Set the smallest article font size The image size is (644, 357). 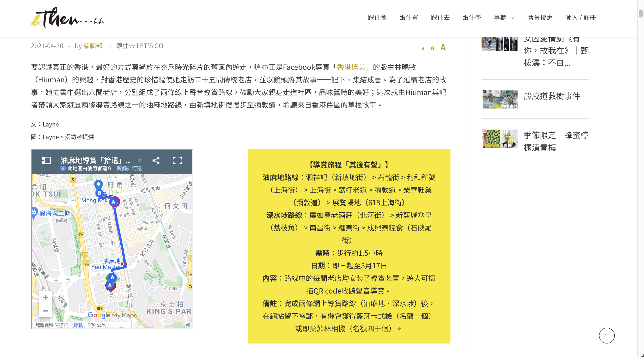click(423, 49)
